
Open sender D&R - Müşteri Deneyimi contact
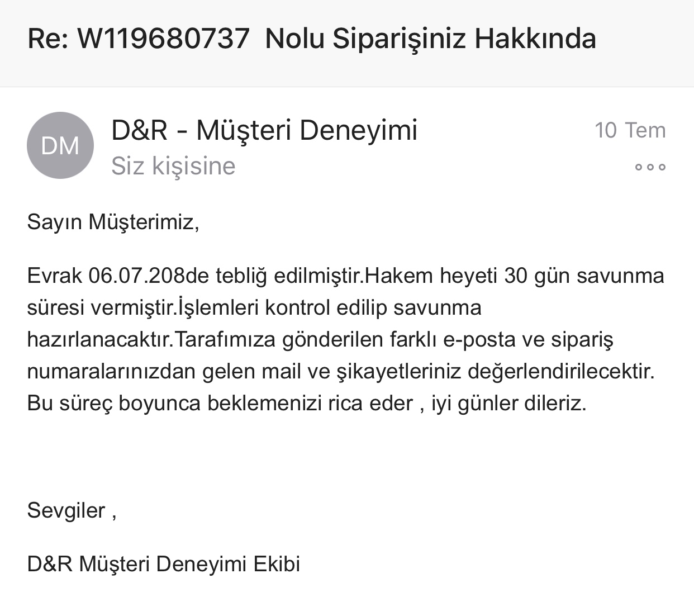(264, 130)
